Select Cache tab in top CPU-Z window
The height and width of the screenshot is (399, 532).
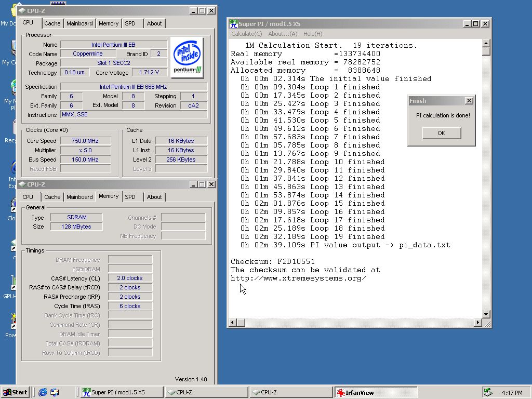tap(52, 23)
